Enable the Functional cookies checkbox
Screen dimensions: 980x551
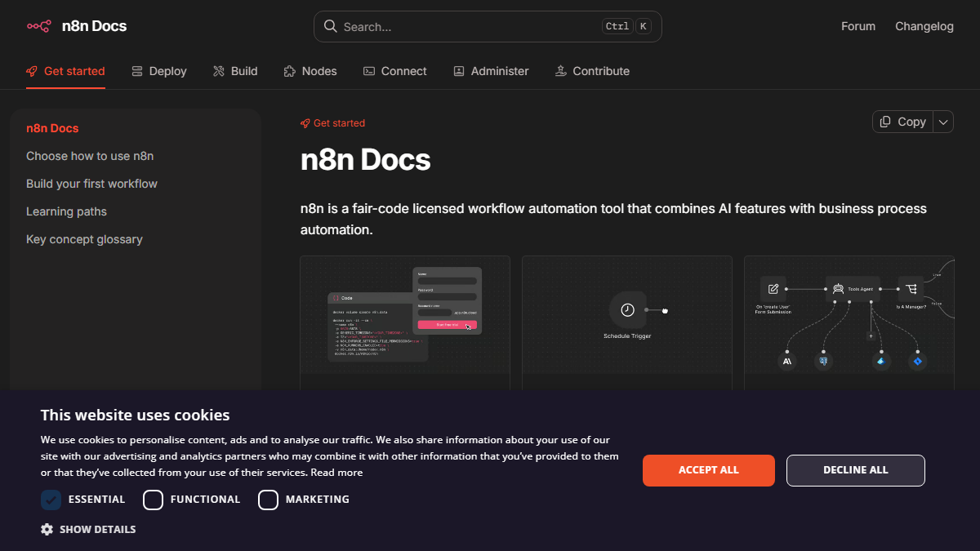click(153, 500)
